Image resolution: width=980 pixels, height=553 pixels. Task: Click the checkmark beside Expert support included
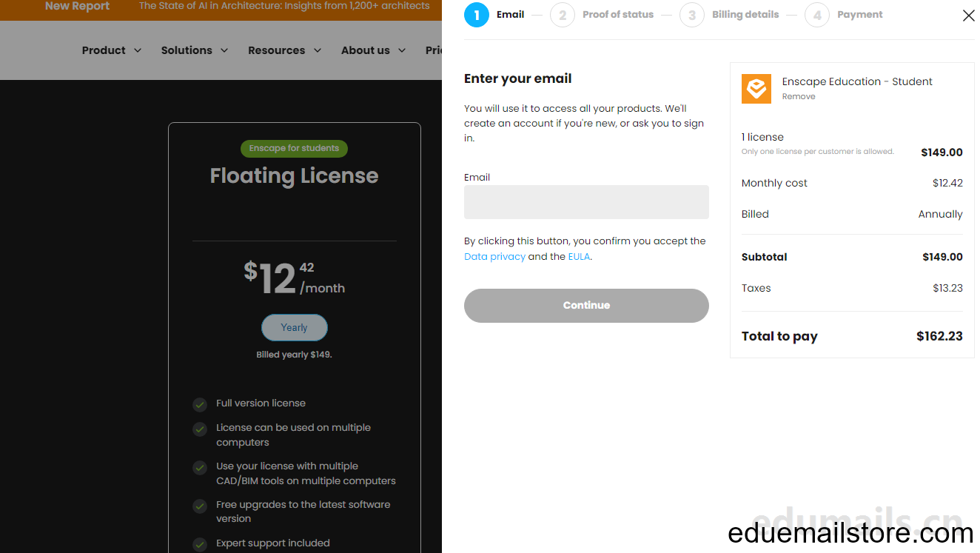200,545
